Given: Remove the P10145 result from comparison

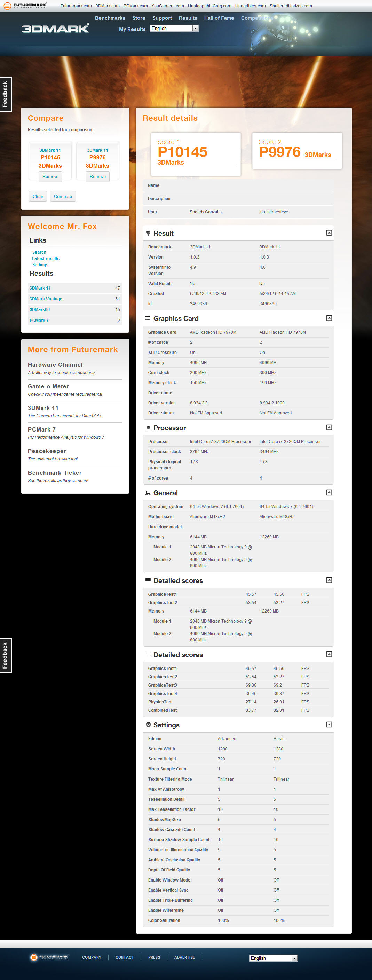Looking at the screenshot, I should [50, 176].
